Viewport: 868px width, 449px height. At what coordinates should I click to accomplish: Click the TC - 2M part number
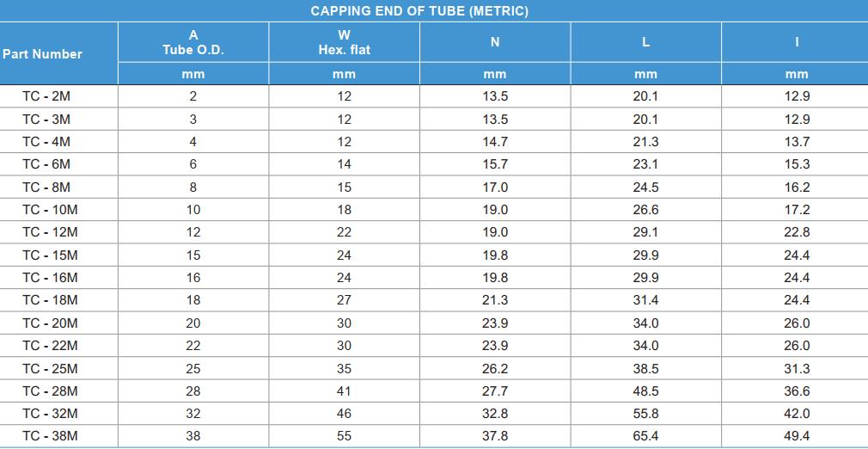(x=46, y=96)
